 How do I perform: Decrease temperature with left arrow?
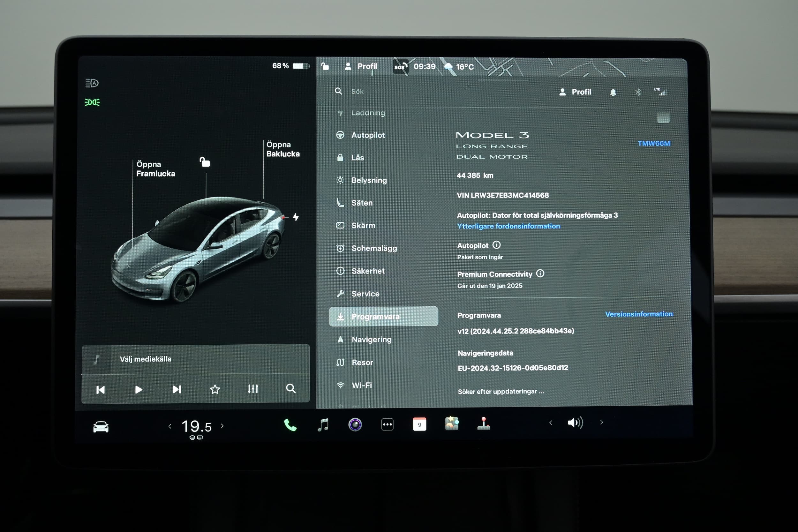[169, 426]
